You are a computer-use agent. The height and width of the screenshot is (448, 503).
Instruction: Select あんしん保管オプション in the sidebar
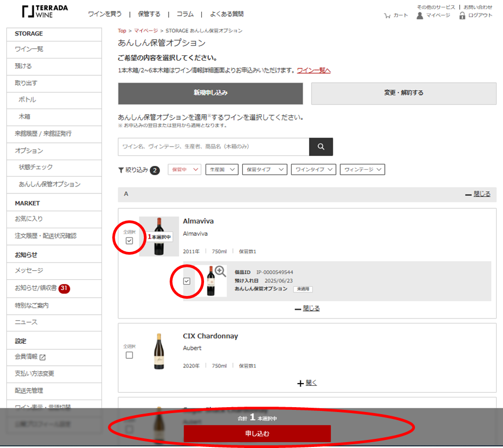pos(54,185)
